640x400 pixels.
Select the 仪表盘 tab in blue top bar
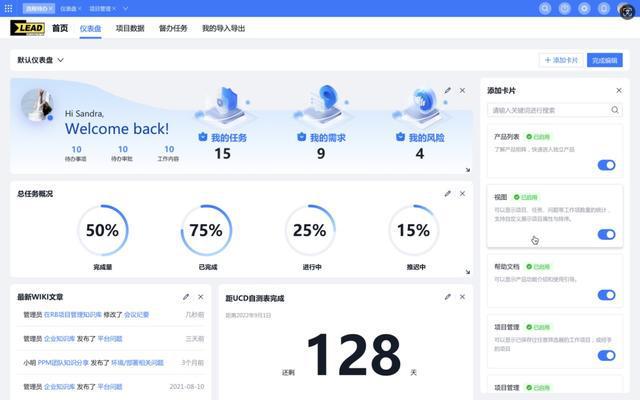coord(68,9)
